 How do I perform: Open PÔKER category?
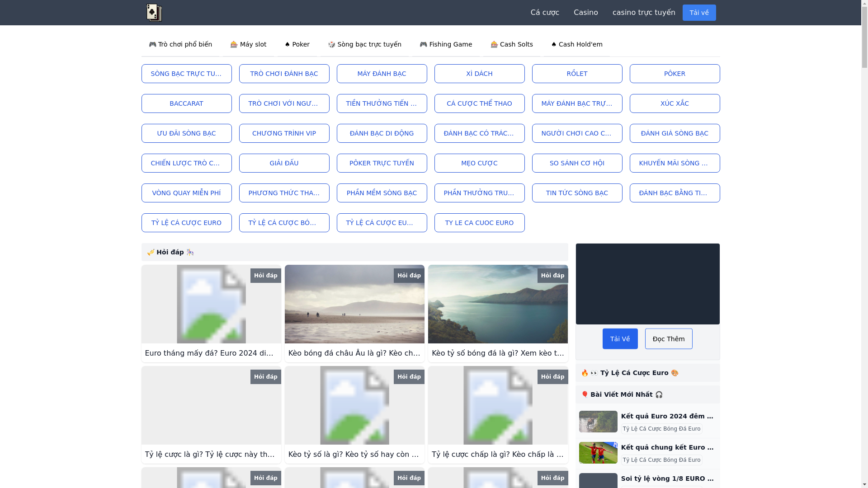675,74
